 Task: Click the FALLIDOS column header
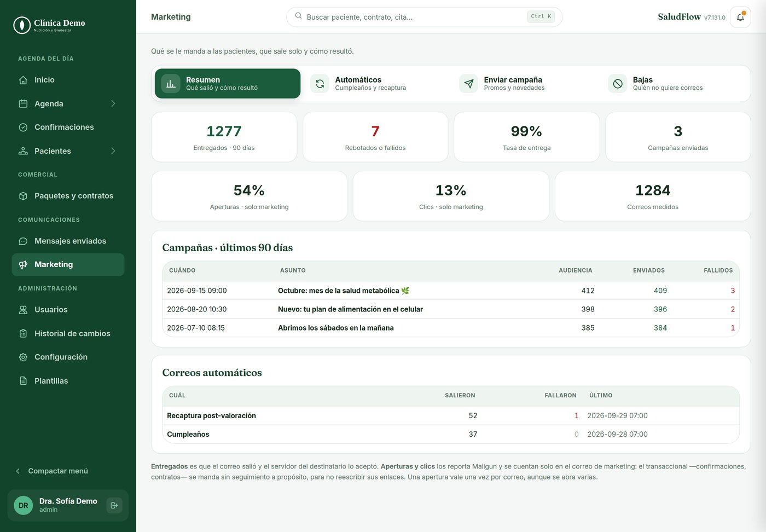pos(718,270)
